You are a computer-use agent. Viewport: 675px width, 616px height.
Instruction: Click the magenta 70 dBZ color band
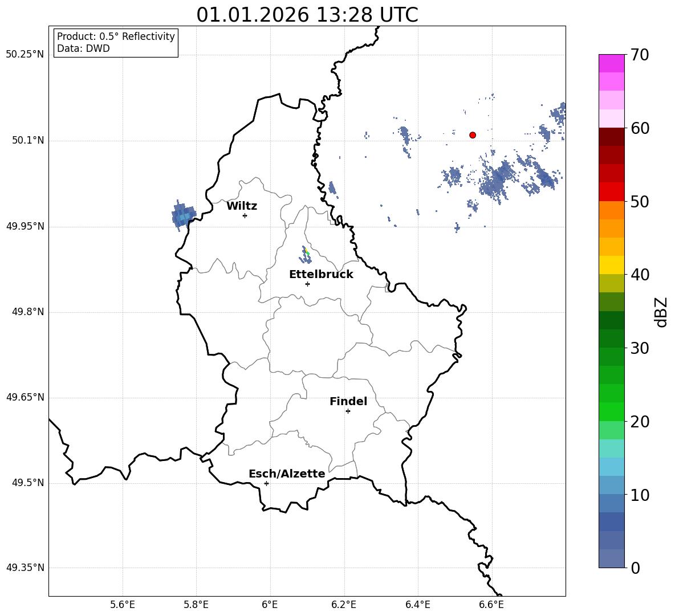(612, 63)
